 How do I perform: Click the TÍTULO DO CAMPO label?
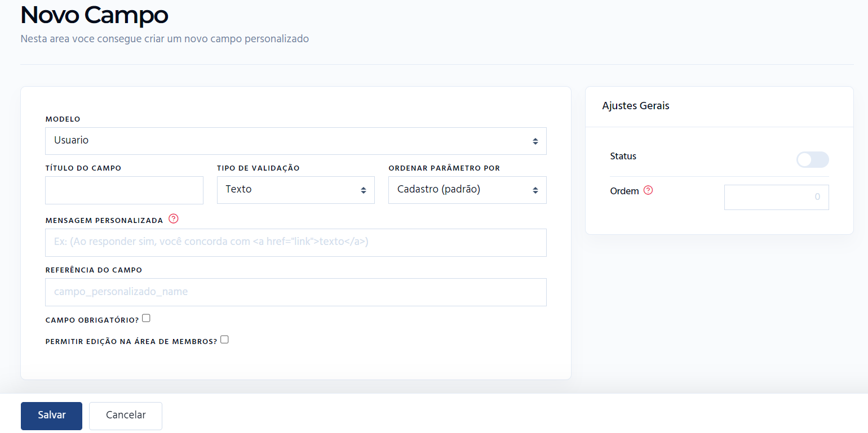click(x=83, y=168)
